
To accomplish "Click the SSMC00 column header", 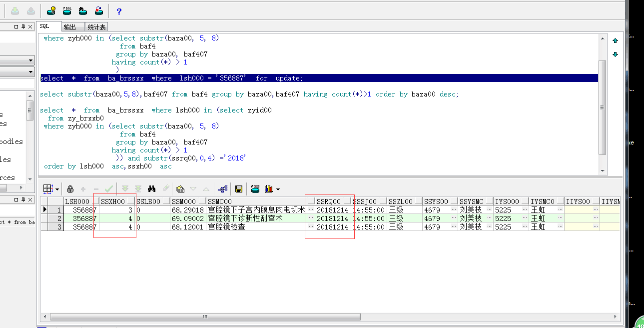I will pos(261,201).
